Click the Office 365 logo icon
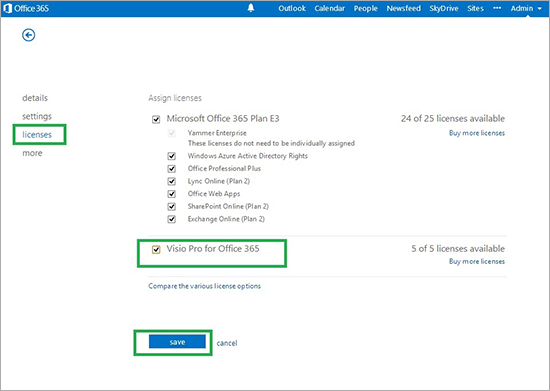The height and width of the screenshot is (391, 550). [x=7, y=8]
